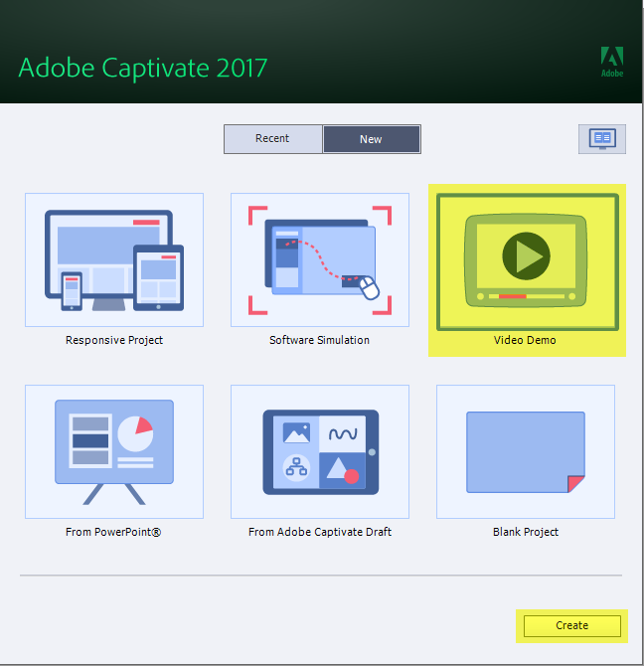644x666 pixels.
Task: Click the play triangle inside Video Demo thumbnail
Action: [x=528, y=257]
